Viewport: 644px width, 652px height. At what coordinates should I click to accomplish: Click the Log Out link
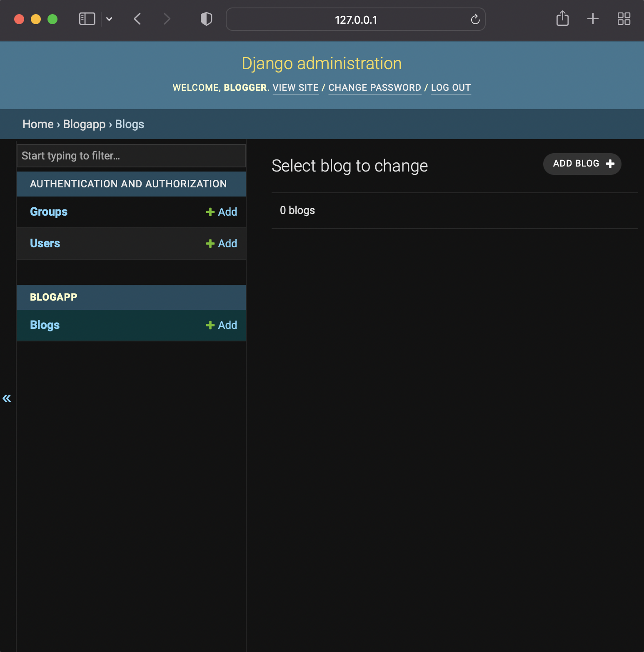[x=451, y=87]
